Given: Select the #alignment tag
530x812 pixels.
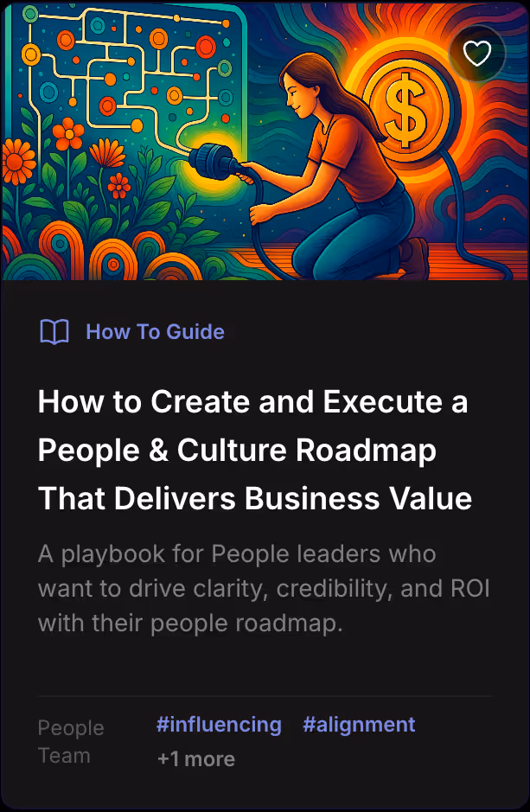Looking at the screenshot, I should click(x=359, y=725).
